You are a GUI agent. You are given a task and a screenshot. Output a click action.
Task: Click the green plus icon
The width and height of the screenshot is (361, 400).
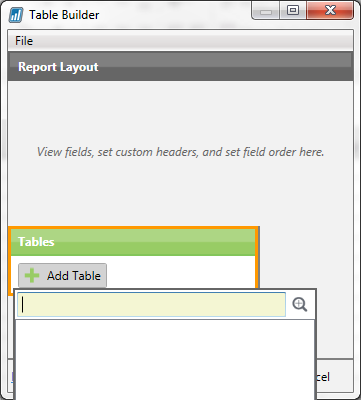tap(32, 276)
